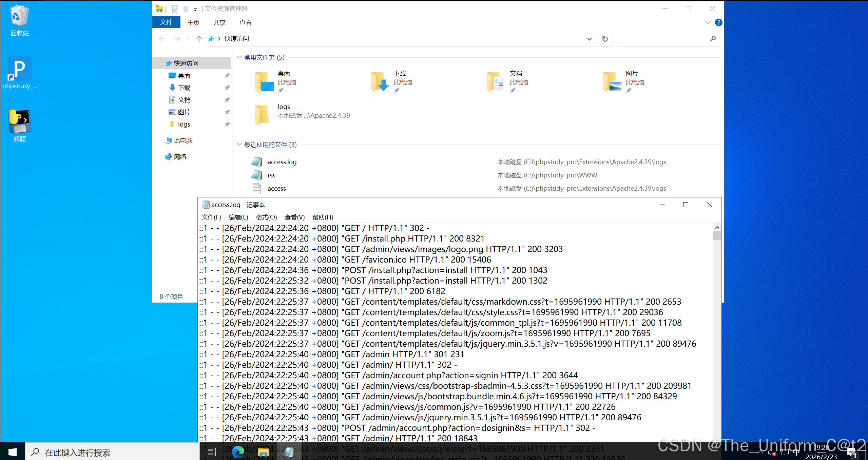
Task: Click the refresh button beside address bar
Action: [x=605, y=39]
